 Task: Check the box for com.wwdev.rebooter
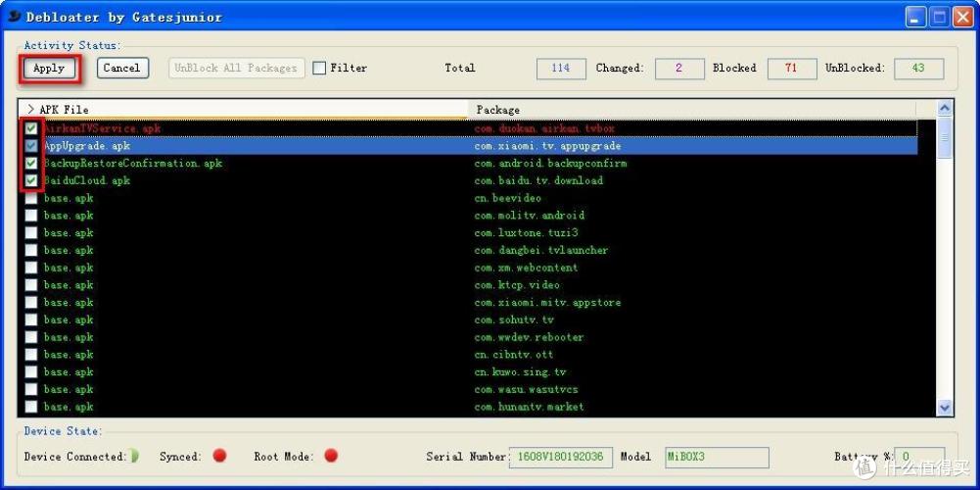tap(31, 337)
